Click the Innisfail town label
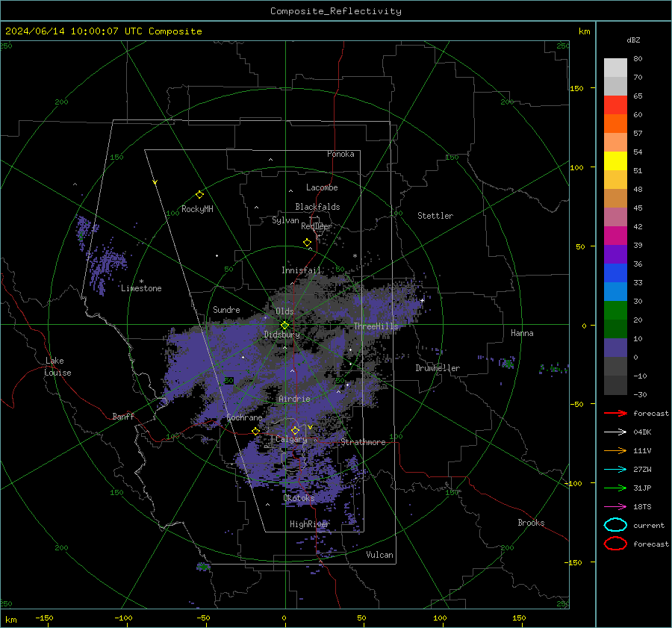The height and width of the screenshot is (628, 672). point(301,270)
